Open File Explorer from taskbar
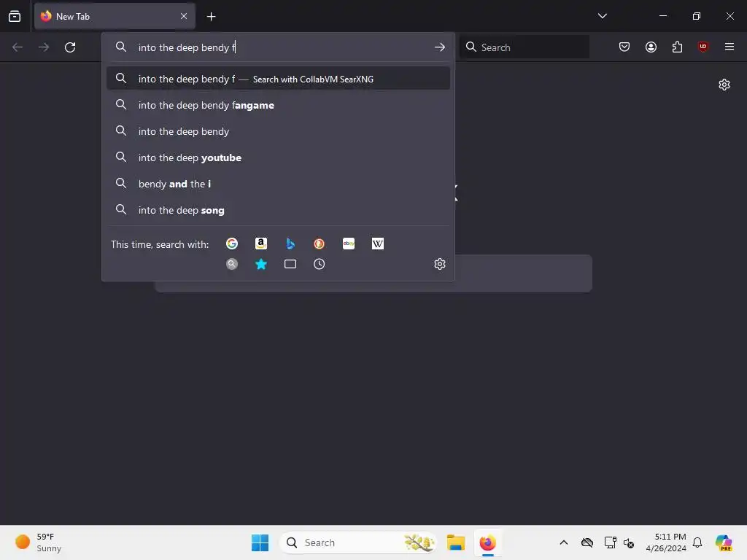The image size is (747, 560). [455, 542]
